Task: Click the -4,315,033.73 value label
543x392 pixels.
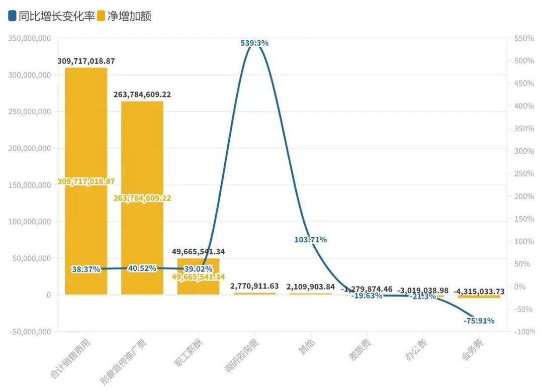Action: point(479,291)
